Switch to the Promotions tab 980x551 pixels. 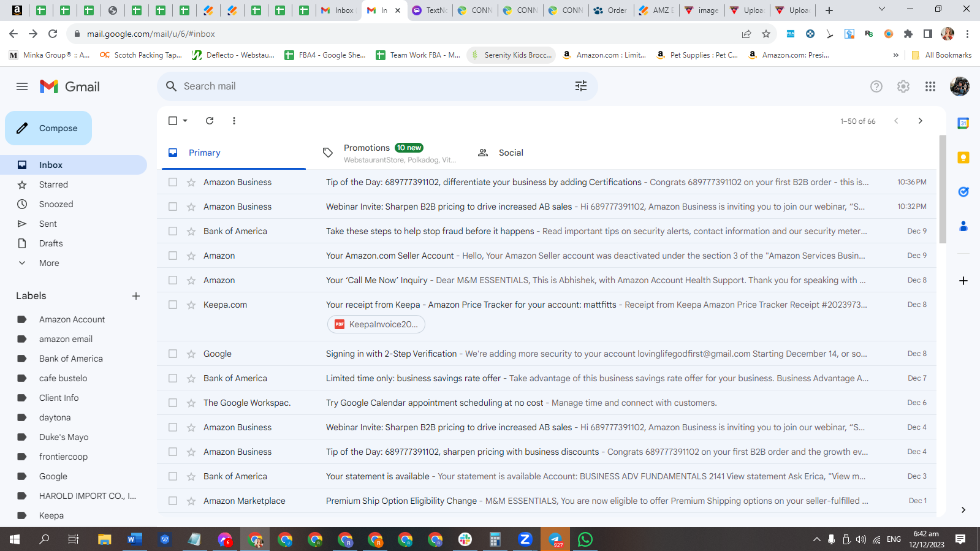(389, 153)
